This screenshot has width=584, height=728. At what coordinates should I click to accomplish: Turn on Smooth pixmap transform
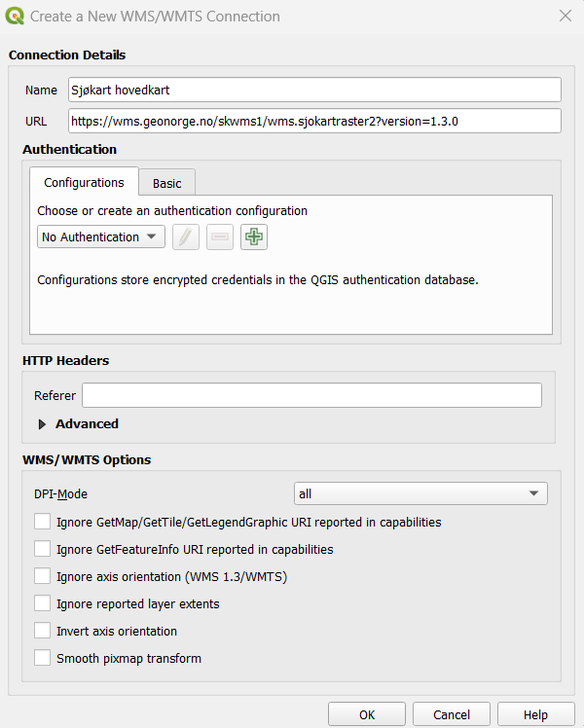[42, 658]
